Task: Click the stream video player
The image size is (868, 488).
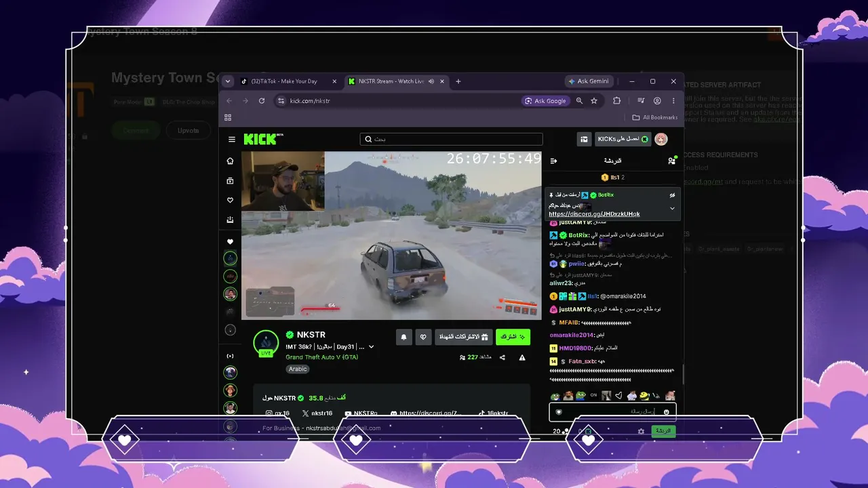Action: click(x=391, y=235)
